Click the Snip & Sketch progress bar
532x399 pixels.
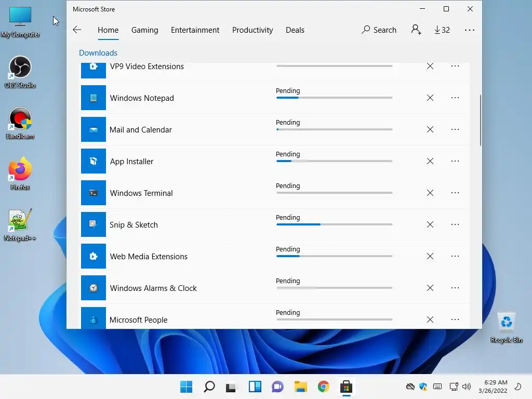[334, 224]
